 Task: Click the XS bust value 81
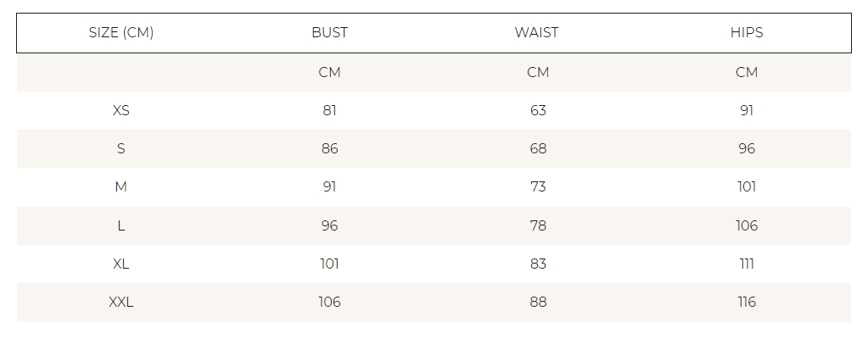click(329, 110)
